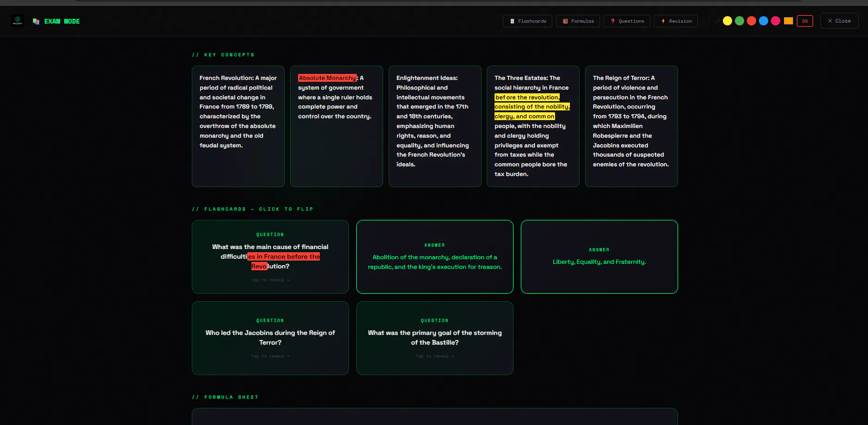Viewport: 868px width, 425px height.
Task: Select the red highlighter color
Action: 752,21
